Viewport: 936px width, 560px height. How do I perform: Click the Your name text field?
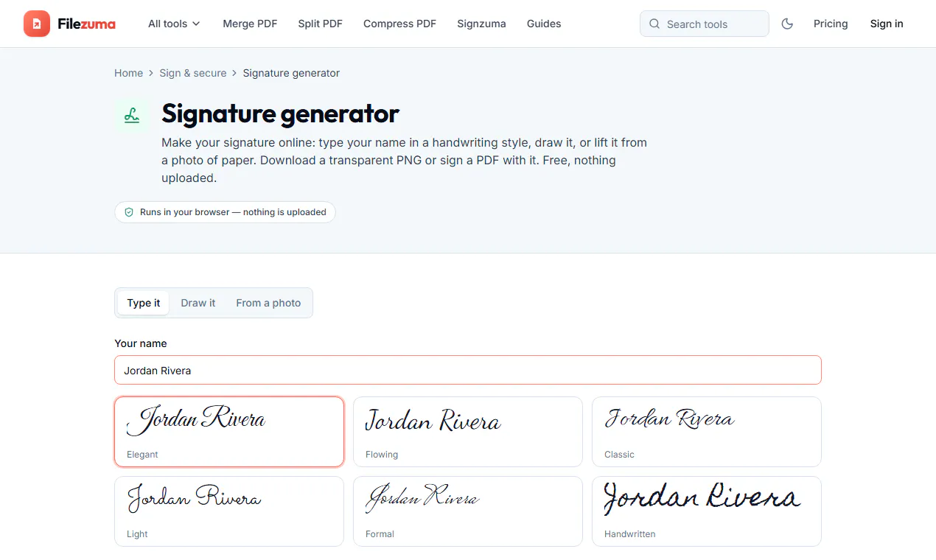[468, 370]
